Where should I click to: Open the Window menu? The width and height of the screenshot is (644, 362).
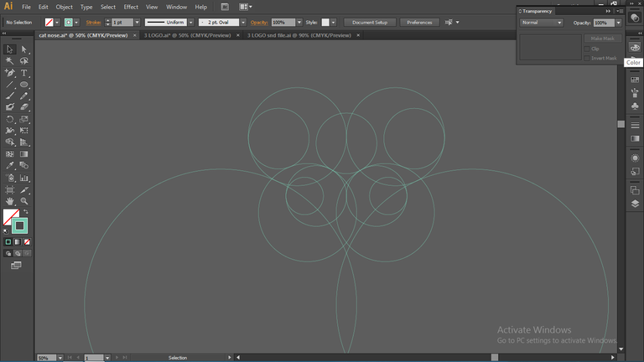pos(177,7)
